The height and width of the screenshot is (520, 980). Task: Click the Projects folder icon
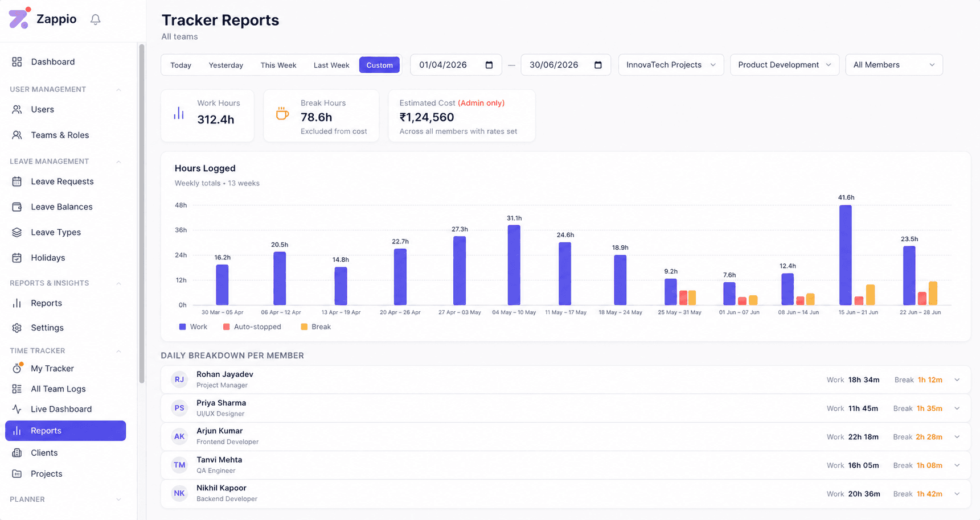[17, 473]
